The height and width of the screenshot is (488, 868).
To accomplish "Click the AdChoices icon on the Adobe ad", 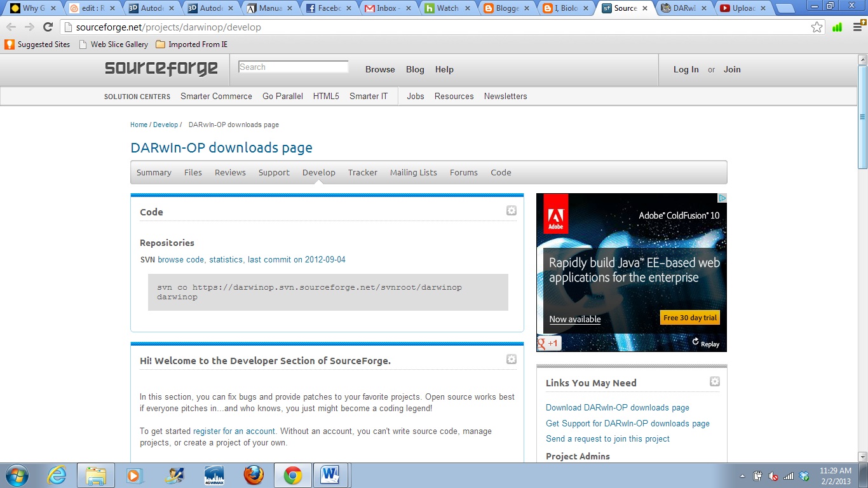I will point(722,198).
